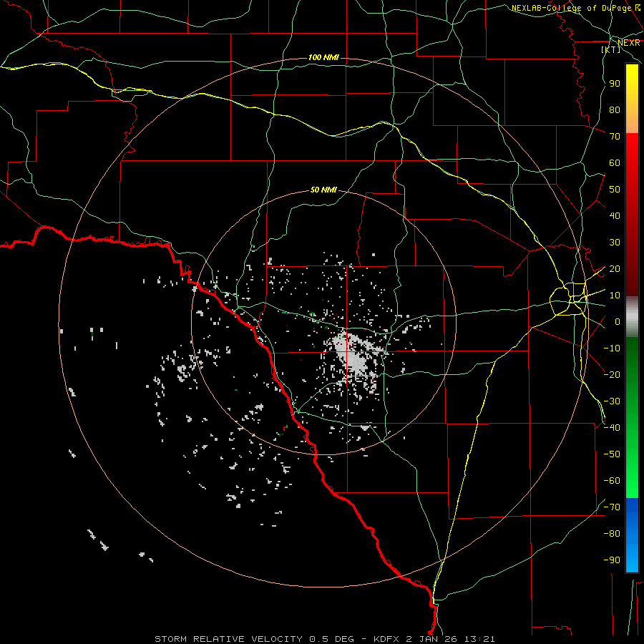644x644 pixels.
Task: Click the KT units label above color scale
Action: [x=611, y=49]
